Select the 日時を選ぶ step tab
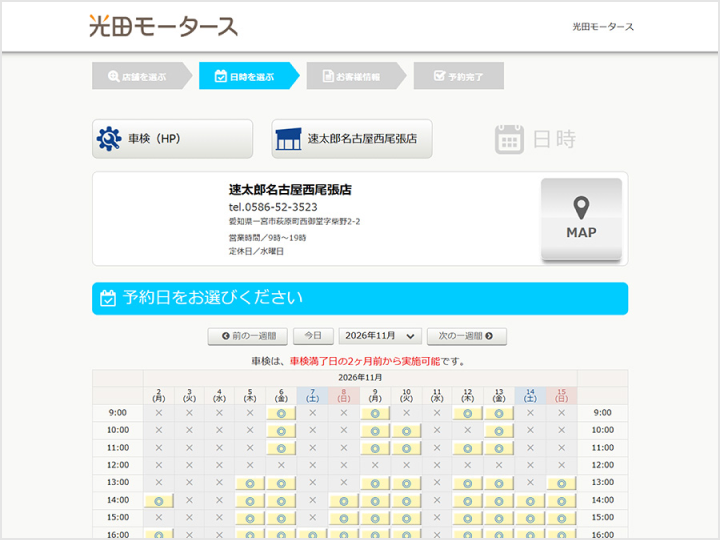 point(249,76)
